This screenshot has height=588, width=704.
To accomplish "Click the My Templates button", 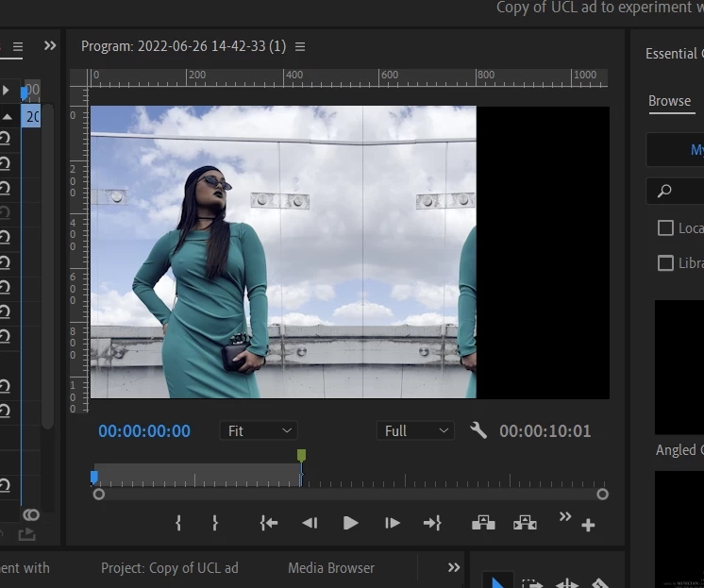I will [675, 149].
